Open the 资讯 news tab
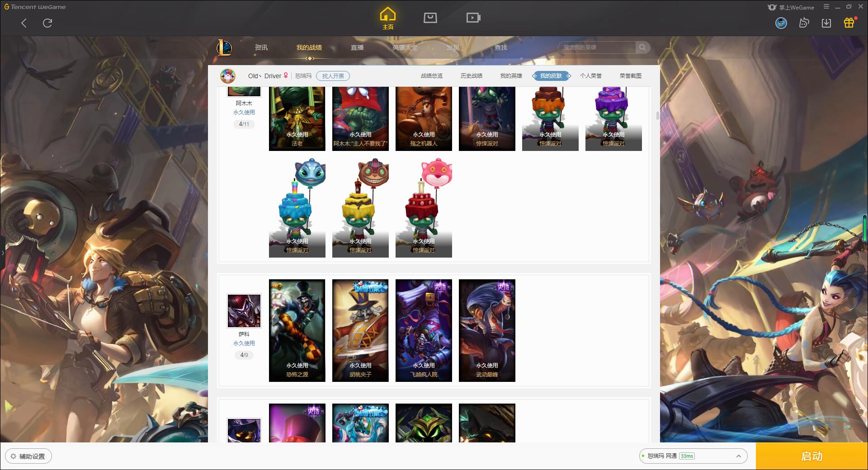This screenshot has height=470, width=868. click(x=261, y=47)
